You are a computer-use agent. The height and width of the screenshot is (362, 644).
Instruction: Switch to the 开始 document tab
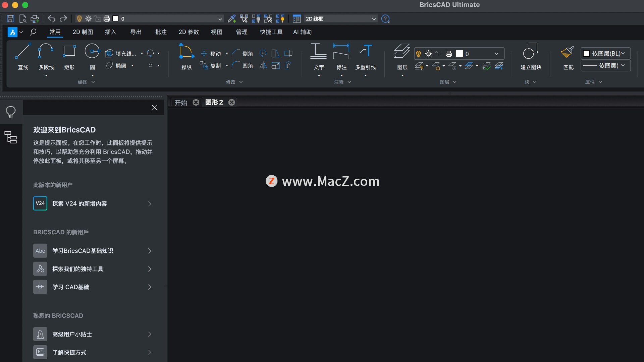tap(181, 103)
